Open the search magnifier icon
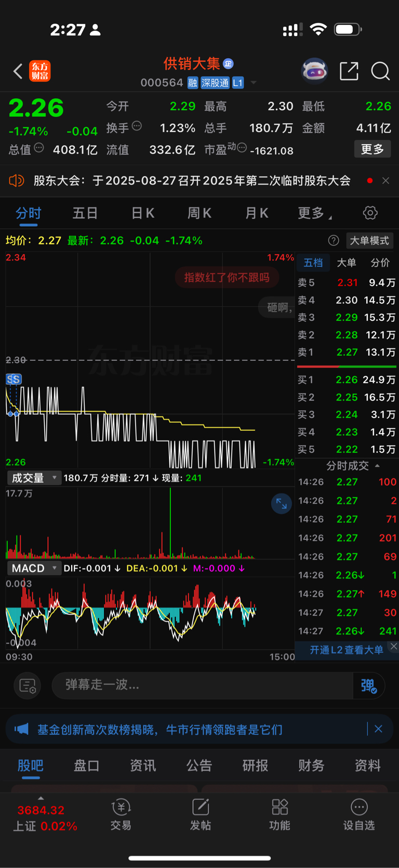 pos(380,71)
